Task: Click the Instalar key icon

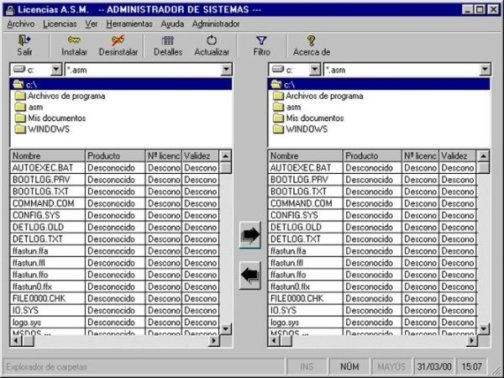Action: [74, 40]
